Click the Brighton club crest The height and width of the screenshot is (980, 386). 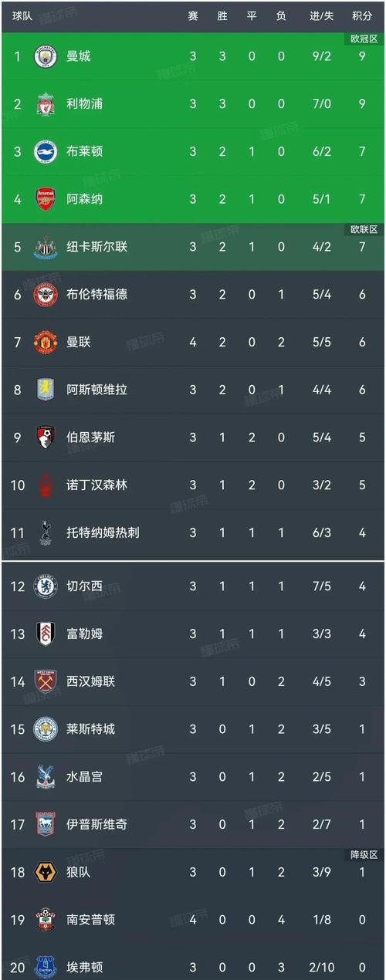click(x=46, y=151)
